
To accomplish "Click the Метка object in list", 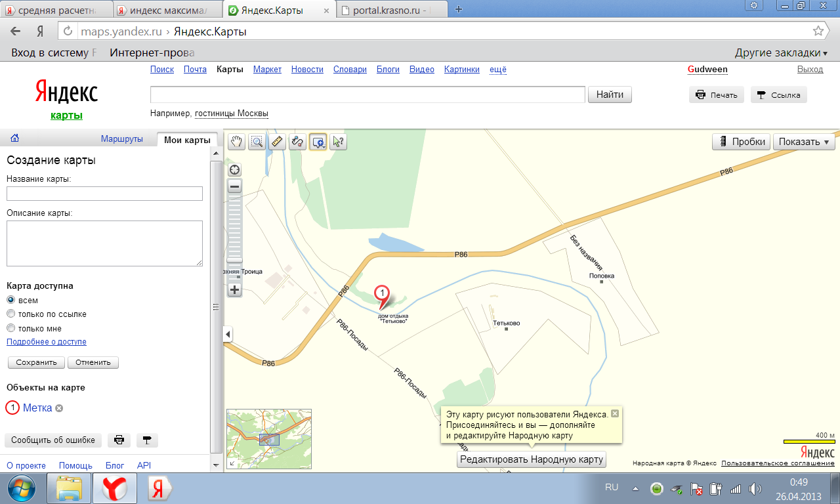I will pyautogui.click(x=37, y=408).
